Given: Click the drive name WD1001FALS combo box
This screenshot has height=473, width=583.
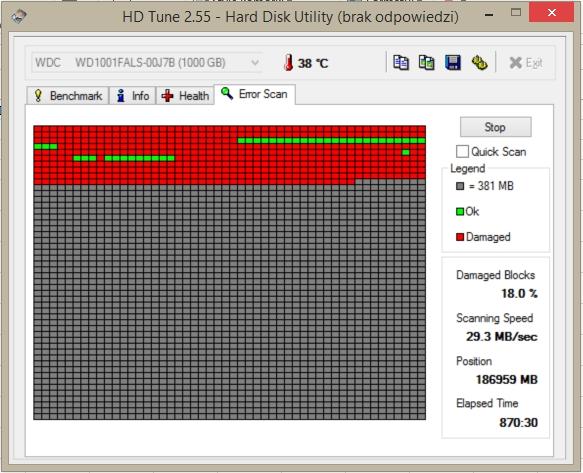Looking at the screenshot, I should (147, 62).
